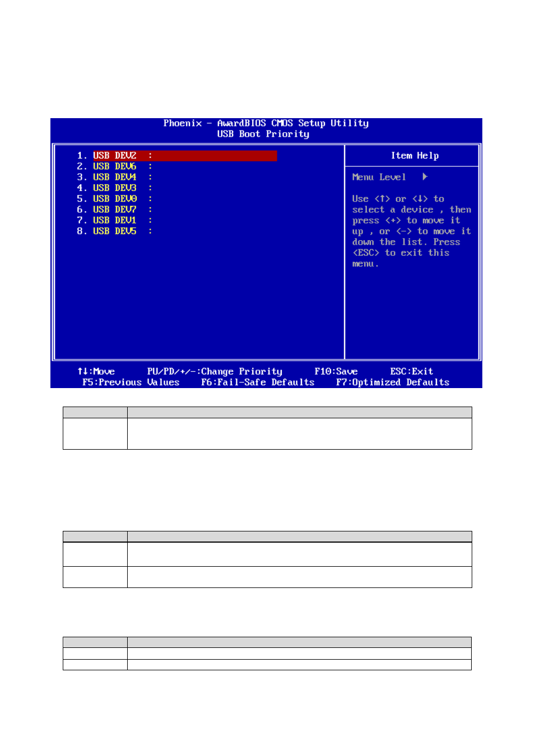Select USB DEV4 boot entry
The image size is (535, 756).
pos(114,177)
